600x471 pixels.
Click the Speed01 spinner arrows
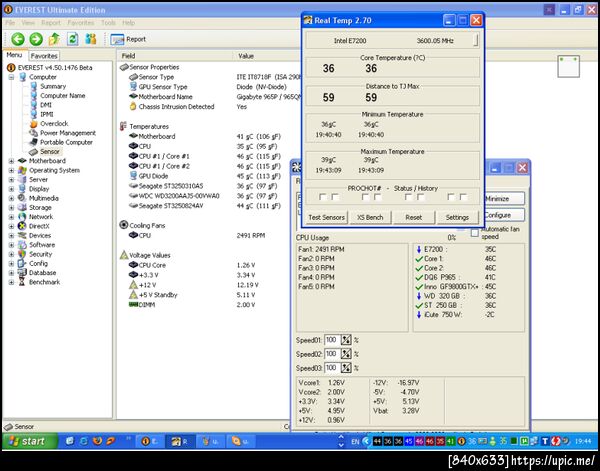click(x=346, y=340)
